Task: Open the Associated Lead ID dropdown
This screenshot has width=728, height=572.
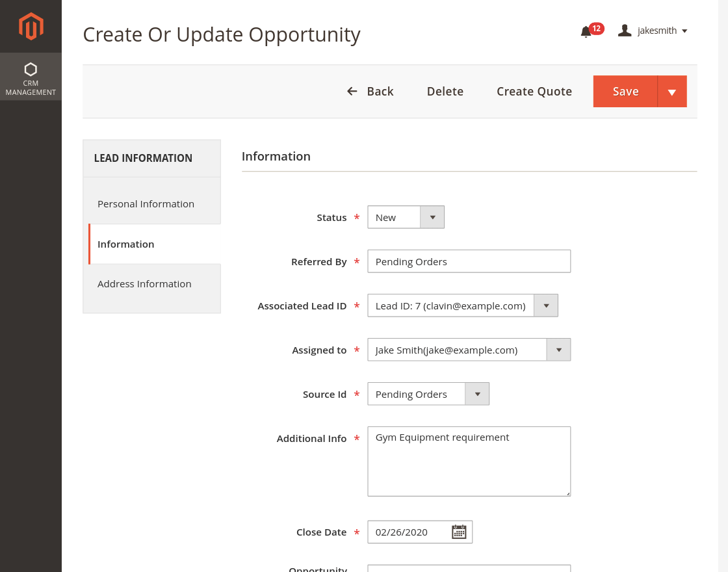Action: pos(546,305)
